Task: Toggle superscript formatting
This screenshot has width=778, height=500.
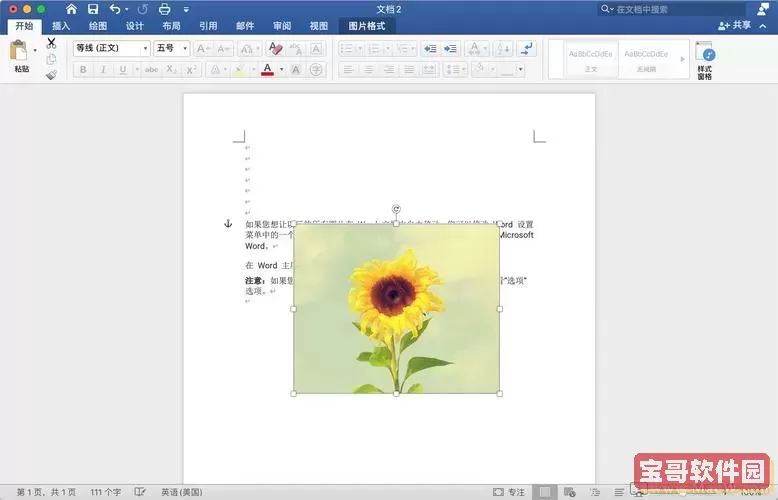Action: [191, 70]
